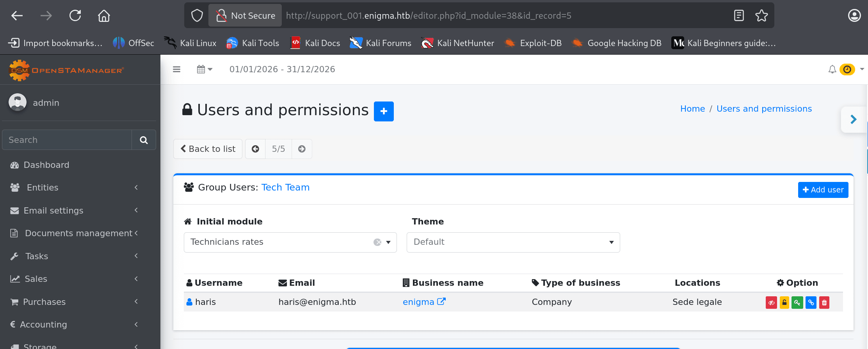Image resolution: width=868 pixels, height=349 pixels.
Task: Click the red eye-slash disable icon for haris
Action: (771, 303)
